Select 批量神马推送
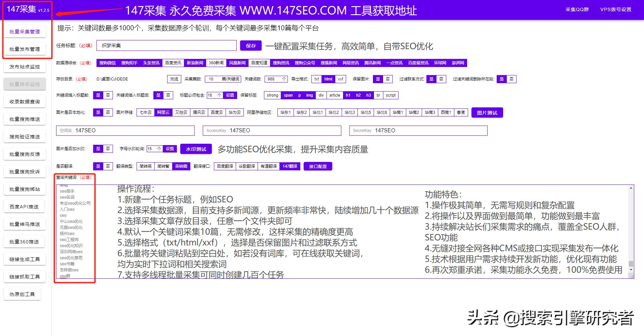This screenshot has width=644, height=336. [24, 224]
